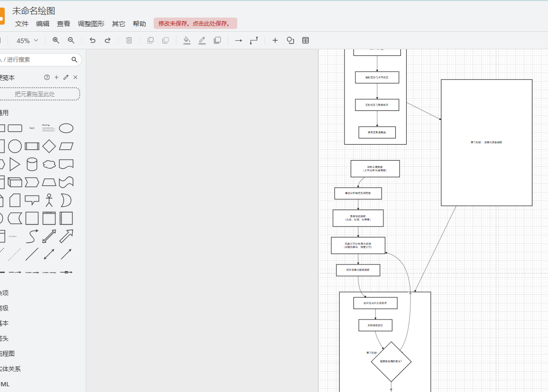Screen dimensions: 548x392
Task: Select the dotted line shape
Action: tap(14, 255)
